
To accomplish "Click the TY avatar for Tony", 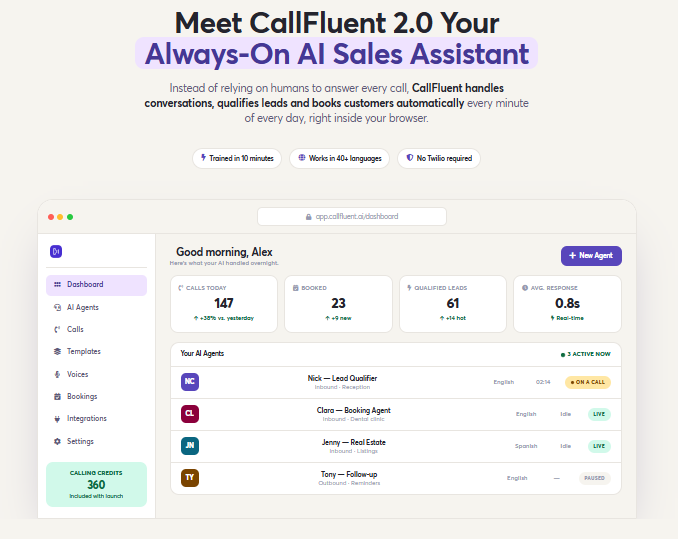I will click(x=190, y=478).
